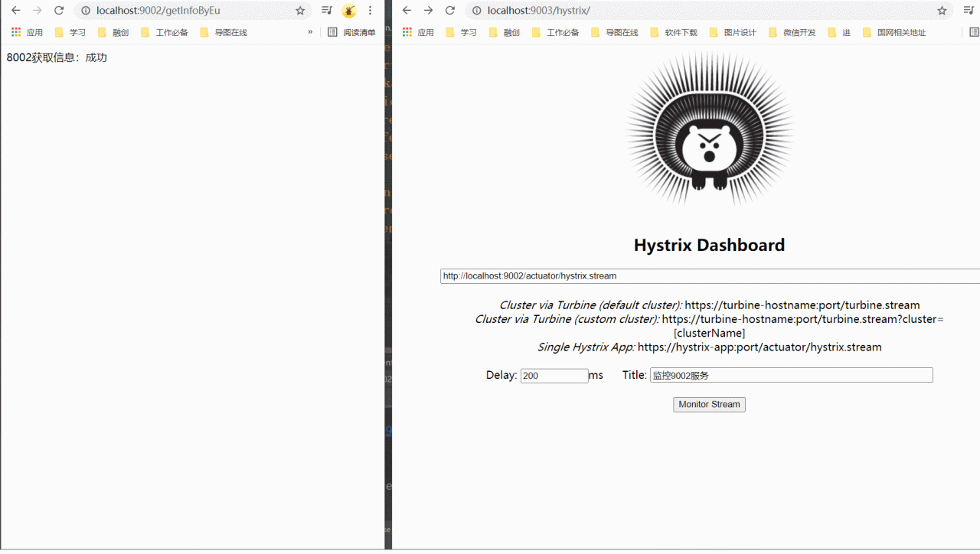980x554 pixels.
Task: Open 工作必备 bookmark folder in right window
Action: point(555,32)
